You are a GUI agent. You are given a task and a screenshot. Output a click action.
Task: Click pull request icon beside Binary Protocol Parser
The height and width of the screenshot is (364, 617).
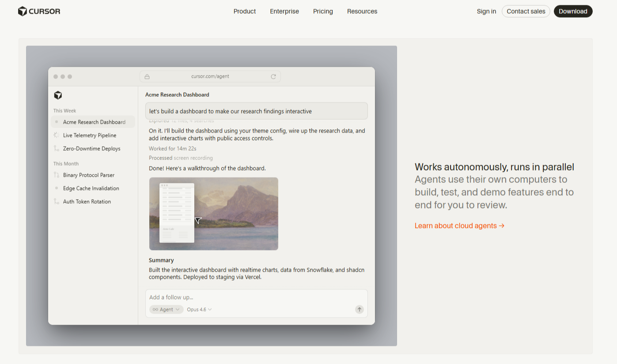tap(56, 175)
